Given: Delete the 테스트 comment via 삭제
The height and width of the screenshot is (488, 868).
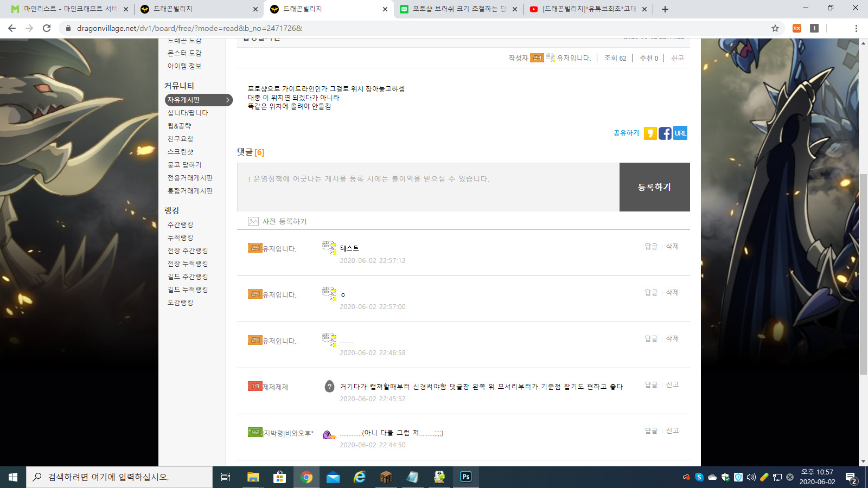Looking at the screenshot, I should click(x=672, y=246).
